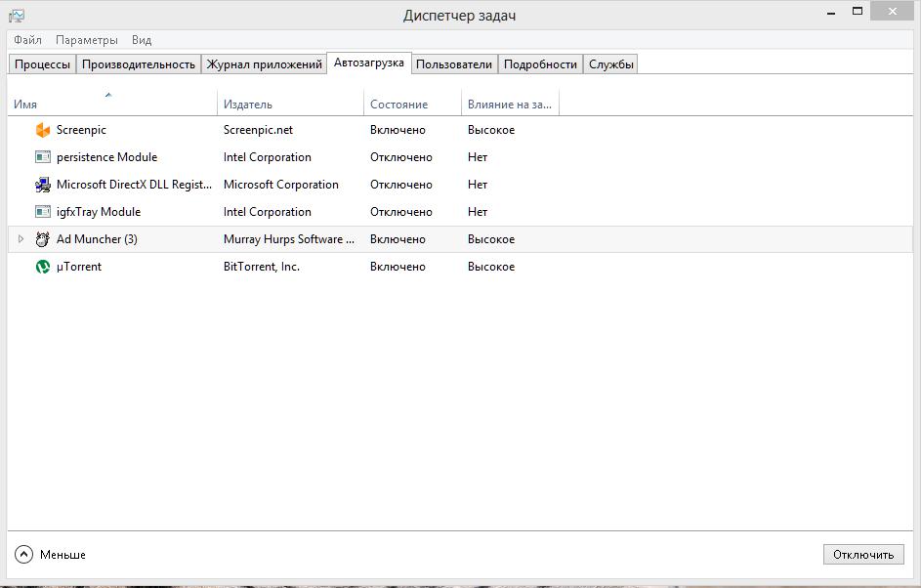Open the Параметры menu

(x=87, y=40)
